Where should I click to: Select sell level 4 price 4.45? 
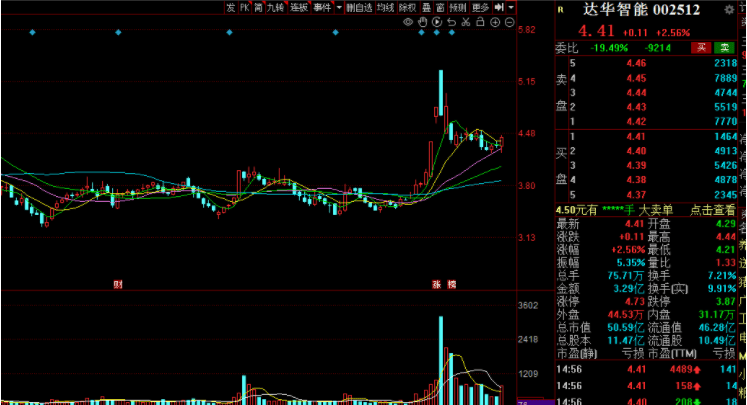[636, 78]
